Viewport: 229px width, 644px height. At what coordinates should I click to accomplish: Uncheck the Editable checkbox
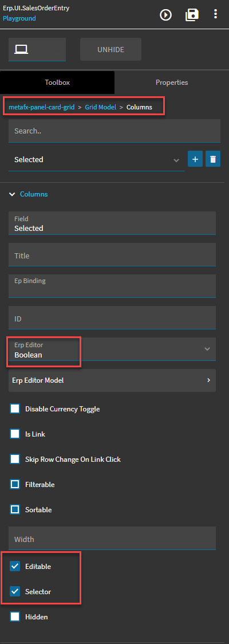click(15, 567)
